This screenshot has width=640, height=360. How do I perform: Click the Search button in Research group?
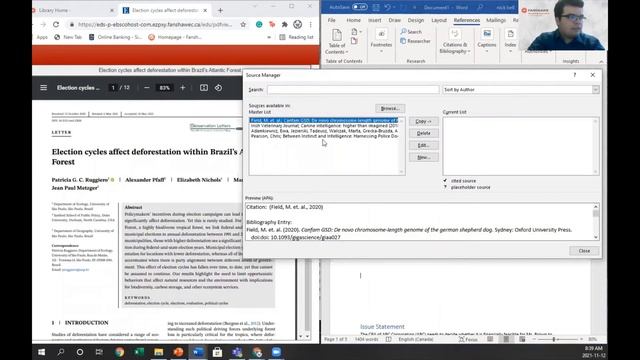pyautogui.click(x=411, y=31)
